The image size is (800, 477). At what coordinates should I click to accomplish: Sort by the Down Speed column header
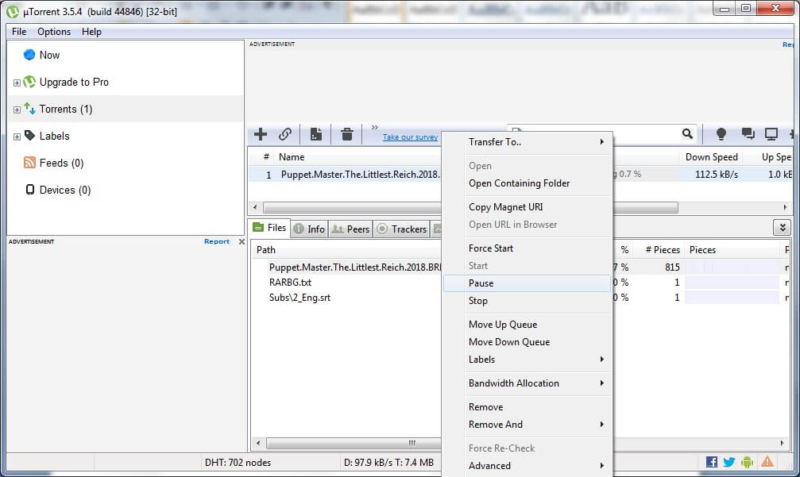click(x=711, y=157)
